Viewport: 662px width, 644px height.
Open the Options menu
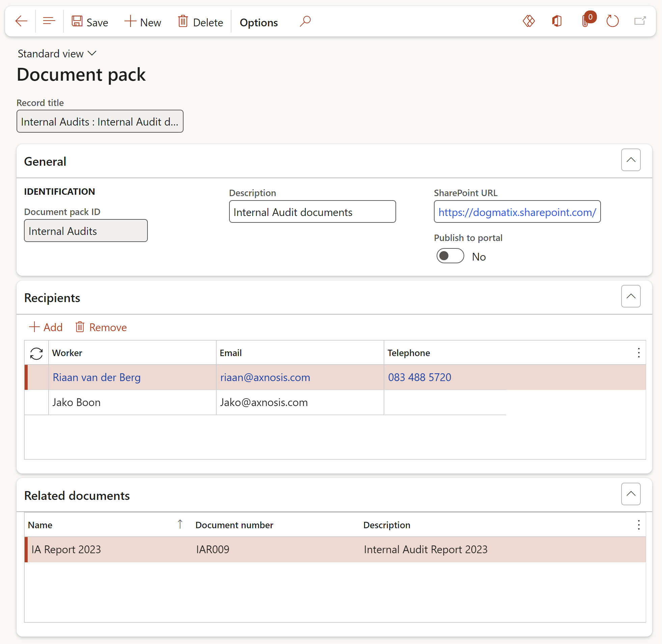pos(258,22)
